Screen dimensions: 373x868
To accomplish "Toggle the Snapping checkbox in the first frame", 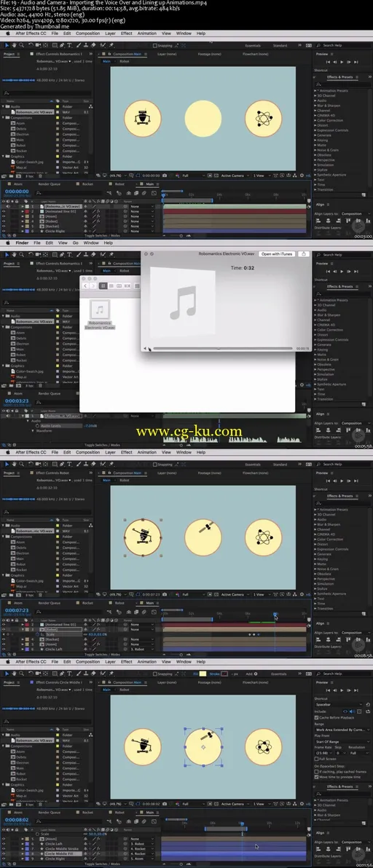I will point(155,45).
